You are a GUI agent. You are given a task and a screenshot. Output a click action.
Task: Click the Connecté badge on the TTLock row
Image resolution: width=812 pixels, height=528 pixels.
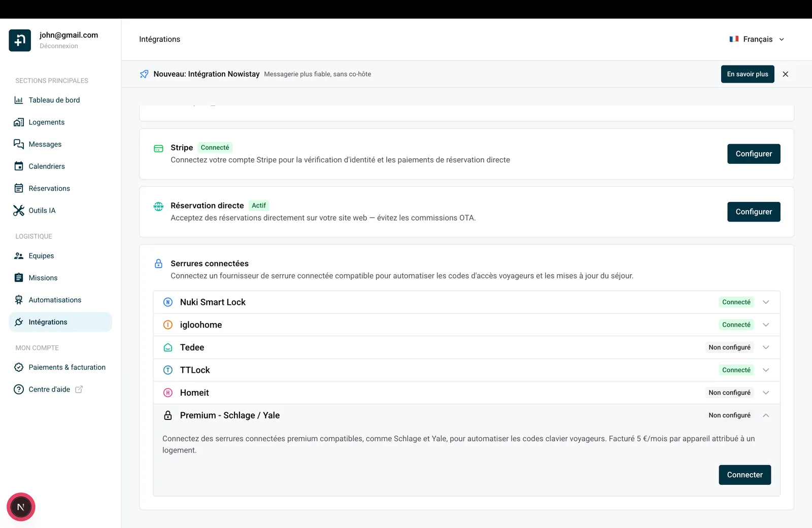click(736, 370)
